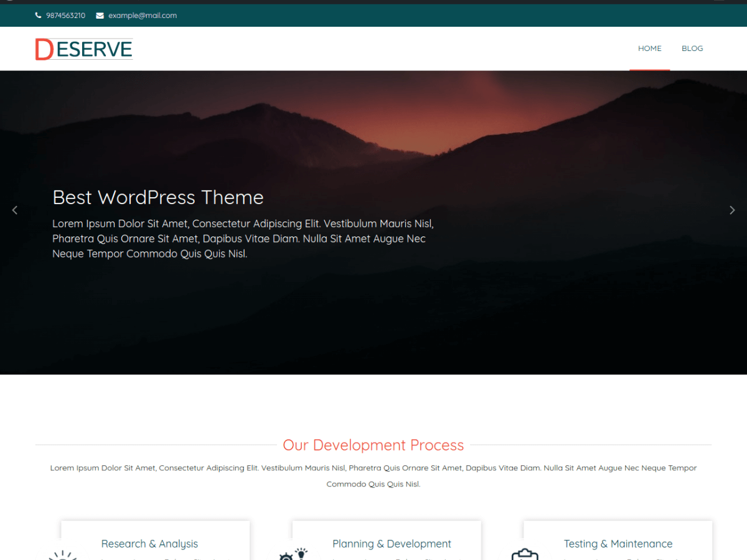Click the paragraph under Our Development Process
The width and height of the screenshot is (747, 560).
[x=374, y=475]
